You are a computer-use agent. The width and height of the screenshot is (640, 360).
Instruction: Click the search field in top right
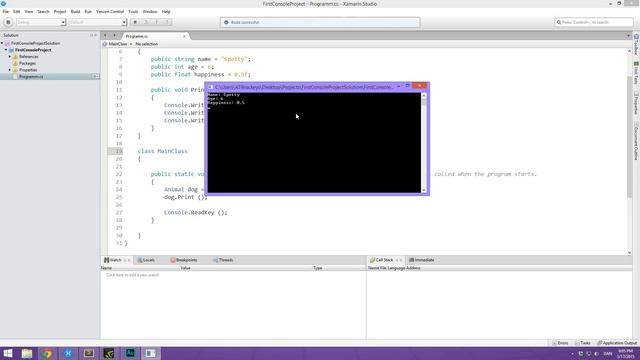coord(593,22)
